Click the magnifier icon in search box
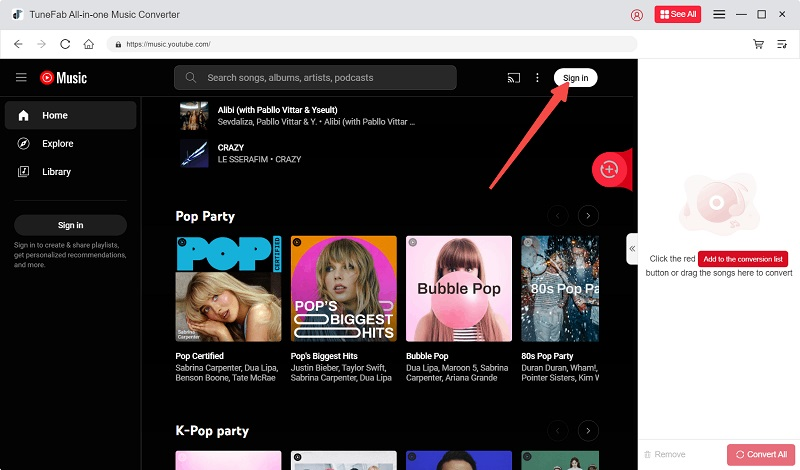 [191, 78]
